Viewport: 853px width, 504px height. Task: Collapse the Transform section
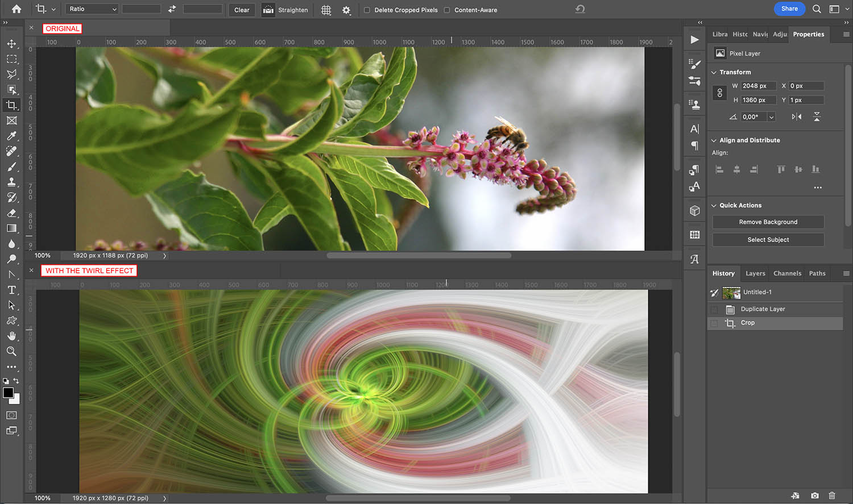[x=714, y=72]
